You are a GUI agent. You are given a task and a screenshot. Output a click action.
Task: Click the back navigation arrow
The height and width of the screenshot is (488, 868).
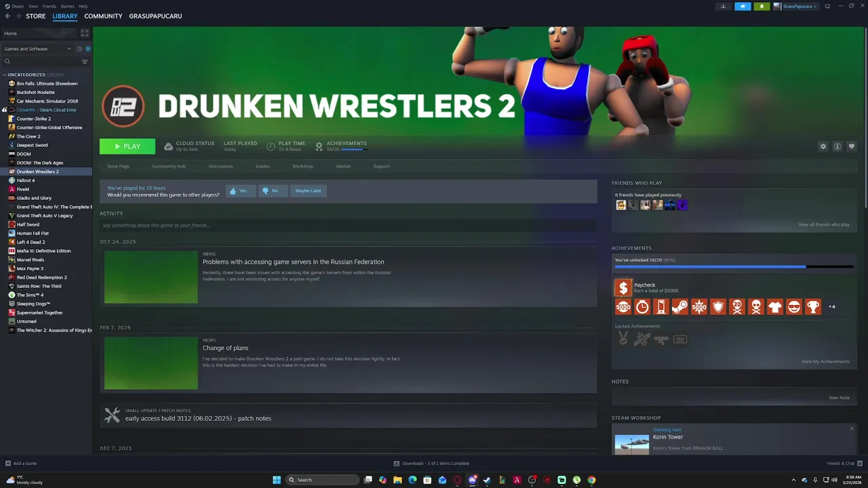tap(7, 16)
